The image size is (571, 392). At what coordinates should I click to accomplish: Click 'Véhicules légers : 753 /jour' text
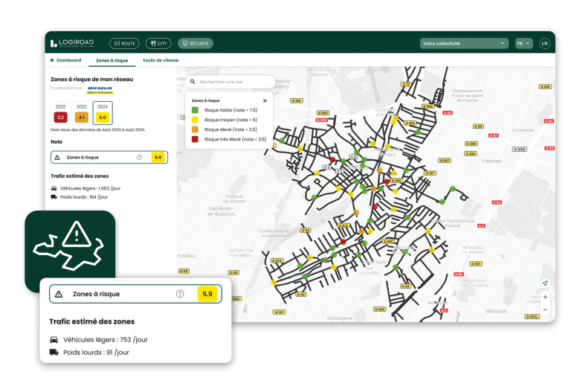106,339
